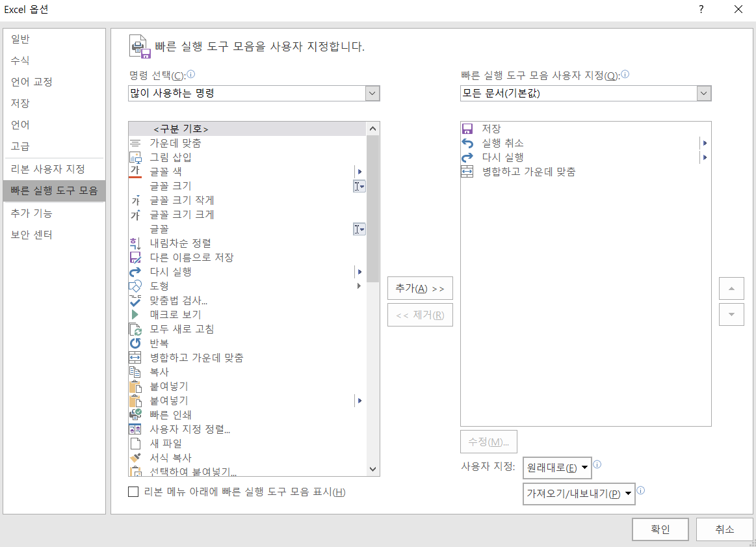Click the 사용자 지정 정렬 custom sort icon
This screenshot has height=547, width=756.
tap(135, 429)
